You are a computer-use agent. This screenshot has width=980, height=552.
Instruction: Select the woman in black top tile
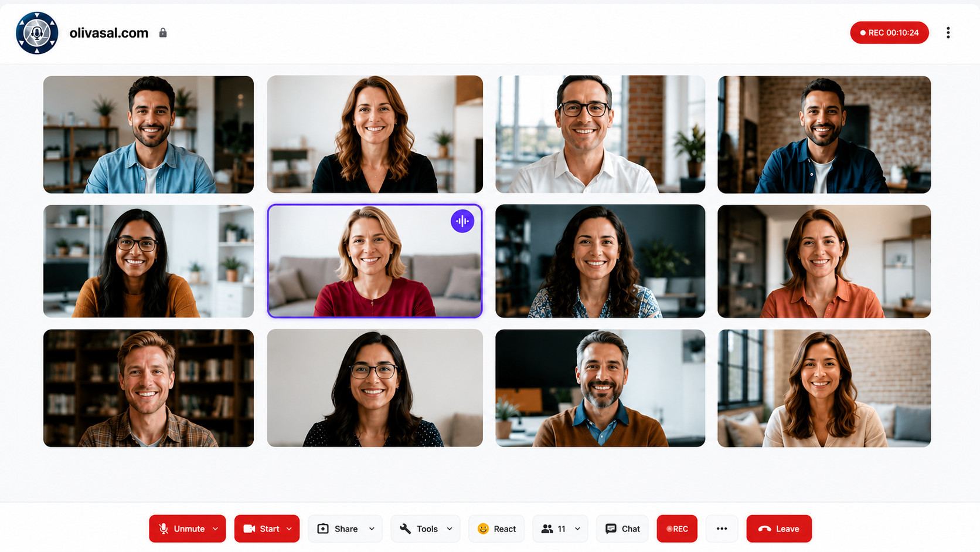click(375, 134)
